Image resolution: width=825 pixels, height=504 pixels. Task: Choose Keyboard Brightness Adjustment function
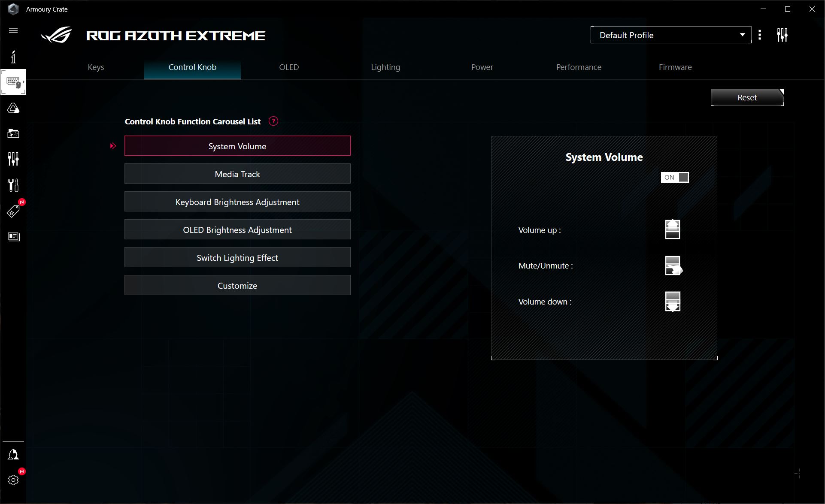point(237,202)
